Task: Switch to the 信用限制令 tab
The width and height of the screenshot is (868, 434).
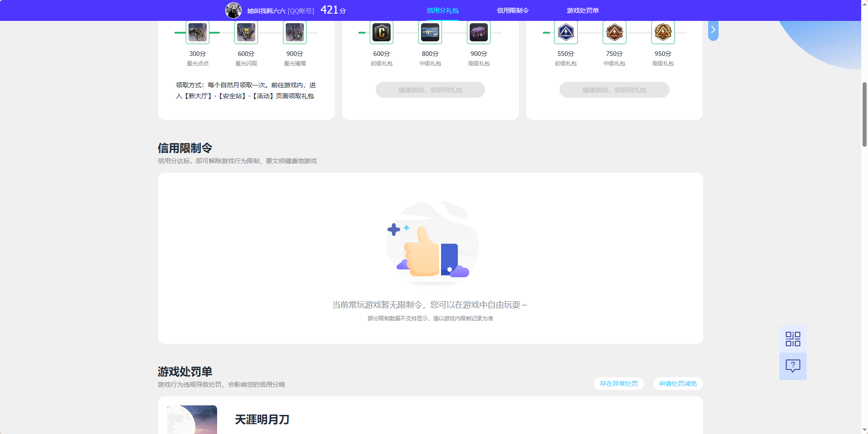Action: (x=513, y=10)
